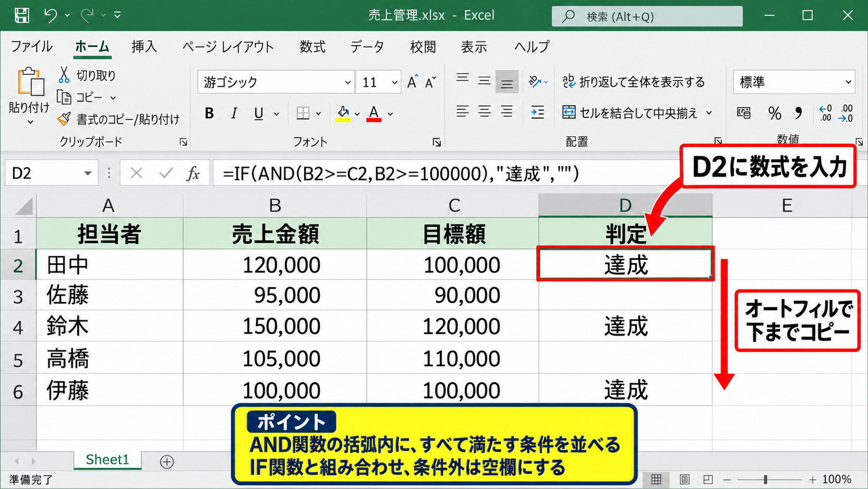The image size is (868, 489).
Task: Click 書式のコピー/貼り付け format painter
Action: pos(118,120)
